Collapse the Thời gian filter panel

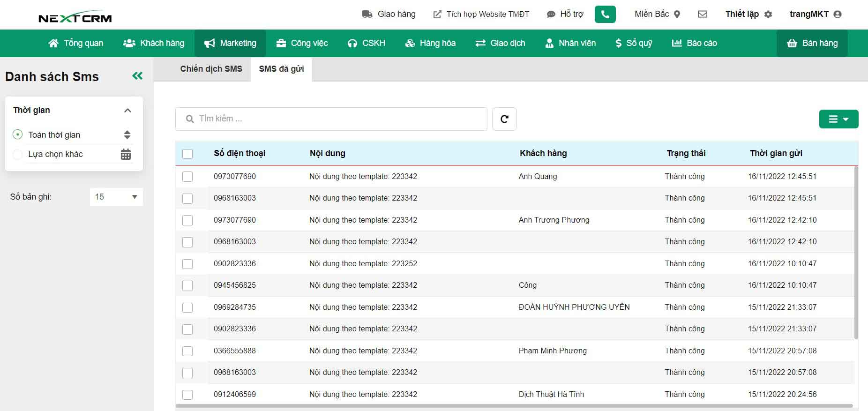tap(127, 111)
